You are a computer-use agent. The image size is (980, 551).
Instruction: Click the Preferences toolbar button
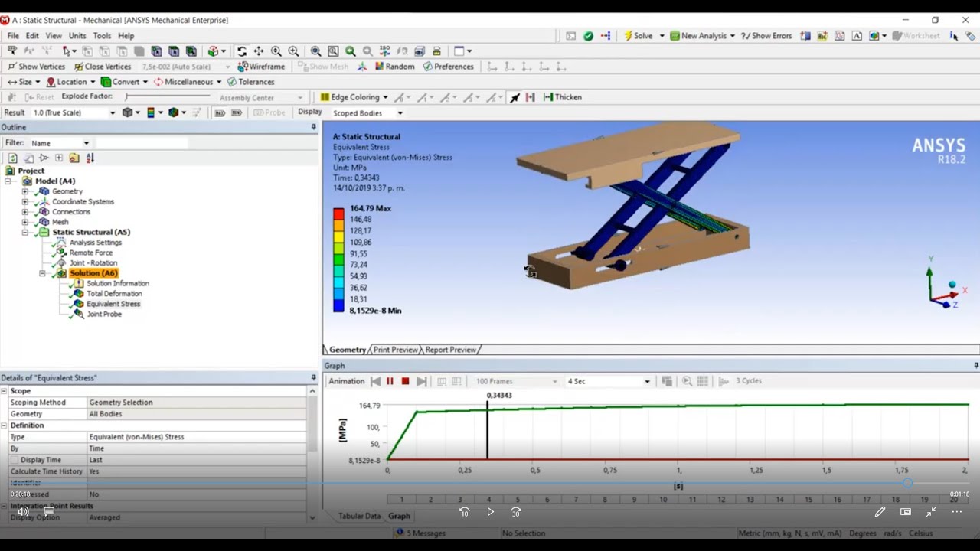[x=448, y=67]
